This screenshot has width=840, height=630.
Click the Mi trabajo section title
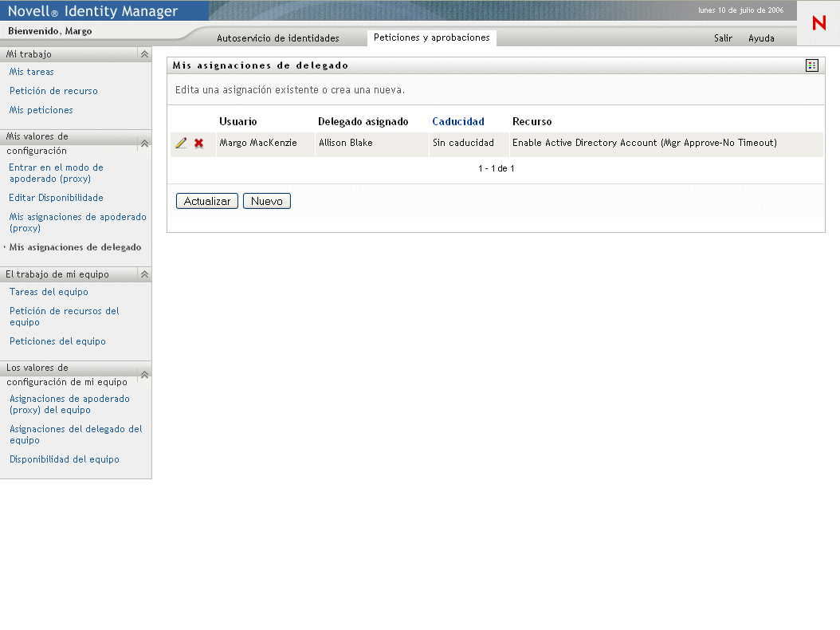(x=29, y=54)
